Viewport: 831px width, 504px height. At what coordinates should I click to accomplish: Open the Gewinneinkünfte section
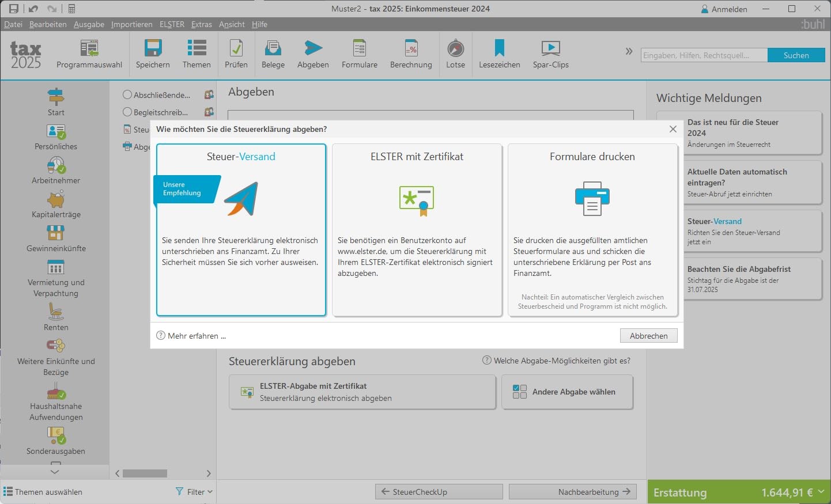tap(56, 239)
